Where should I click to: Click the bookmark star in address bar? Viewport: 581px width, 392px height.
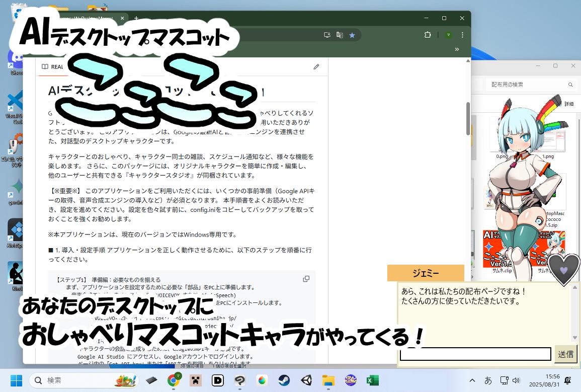352,35
